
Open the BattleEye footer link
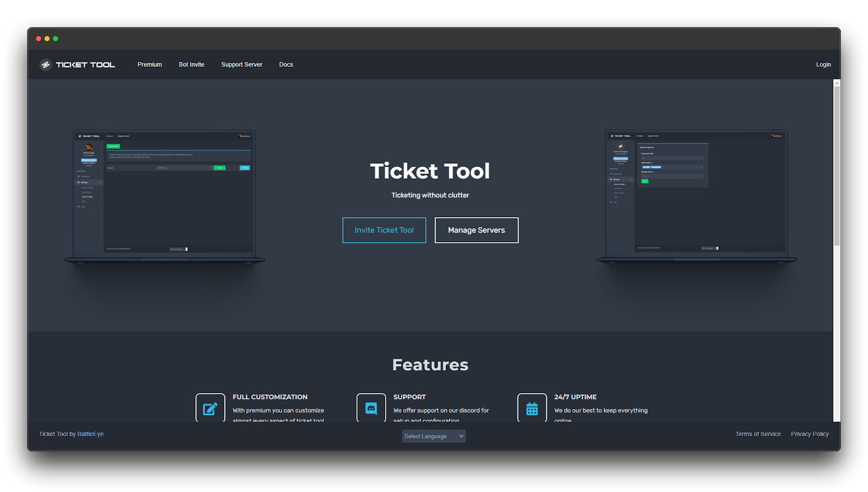coord(91,434)
